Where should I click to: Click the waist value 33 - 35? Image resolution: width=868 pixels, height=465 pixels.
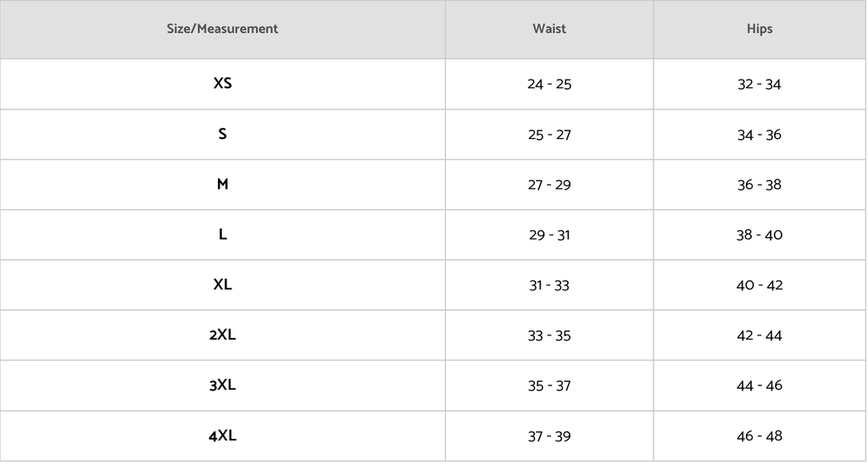pyautogui.click(x=549, y=335)
